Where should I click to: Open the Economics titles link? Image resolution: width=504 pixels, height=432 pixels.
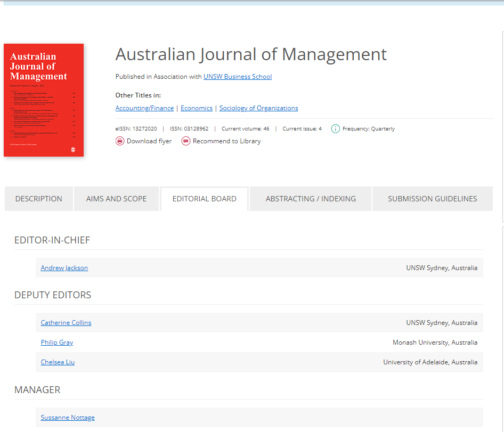pyautogui.click(x=197, y=108)
